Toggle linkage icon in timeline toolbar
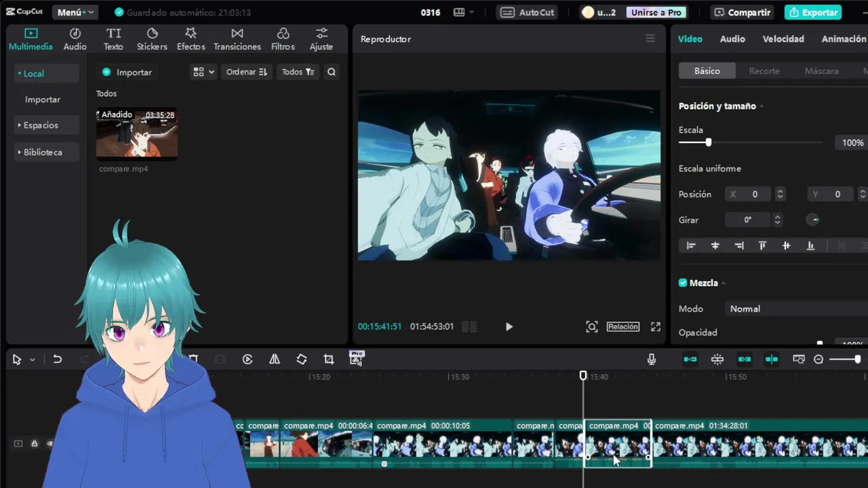 point(745,359)
